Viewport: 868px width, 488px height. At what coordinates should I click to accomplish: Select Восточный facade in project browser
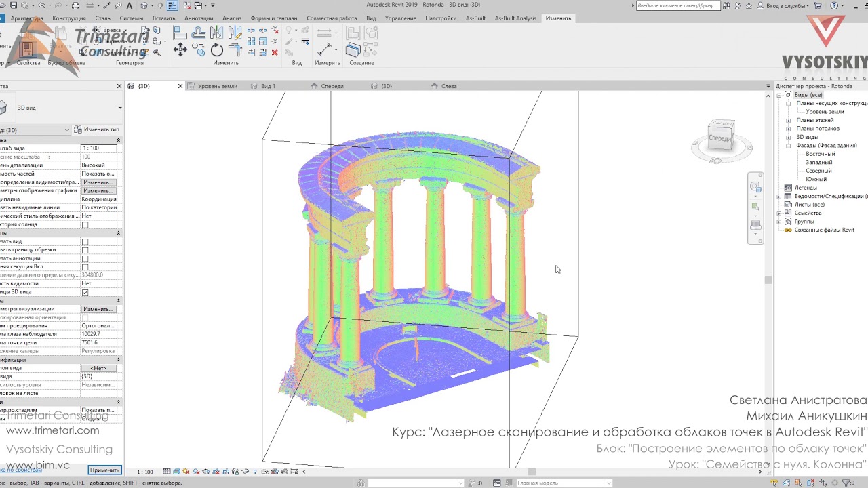pos(821,155)
